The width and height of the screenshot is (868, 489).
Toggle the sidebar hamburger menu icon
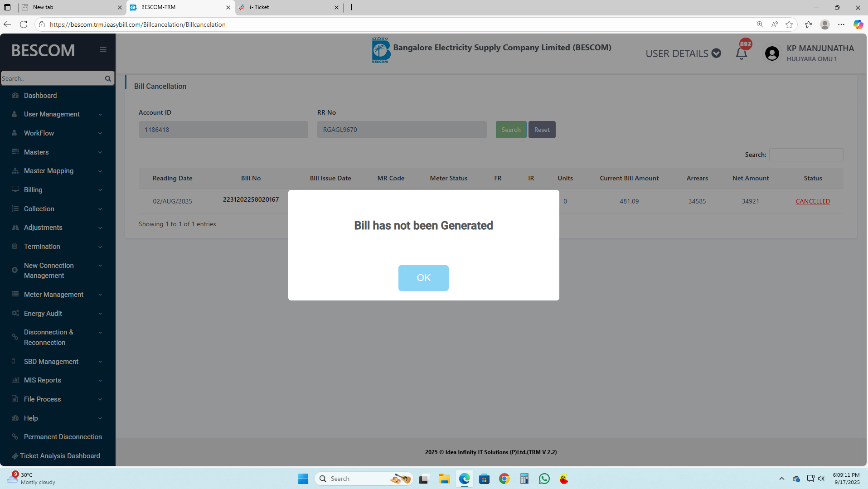(103, 50)
